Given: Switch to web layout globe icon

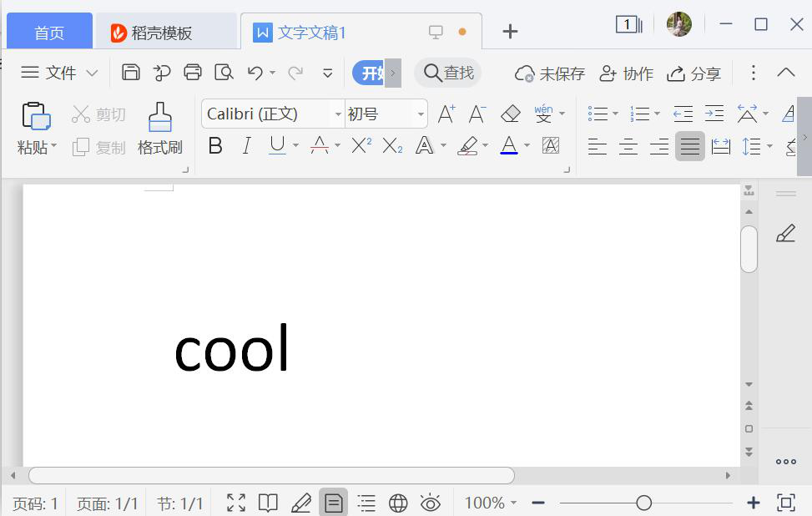Looking at the screenshot, I should pos(398,503).
